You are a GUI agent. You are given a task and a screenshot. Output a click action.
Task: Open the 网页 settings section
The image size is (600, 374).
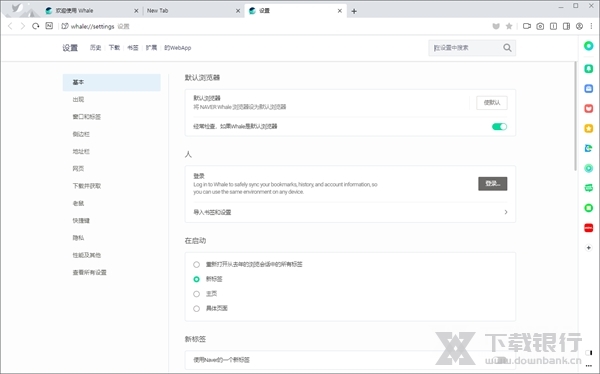pos(78,168)
